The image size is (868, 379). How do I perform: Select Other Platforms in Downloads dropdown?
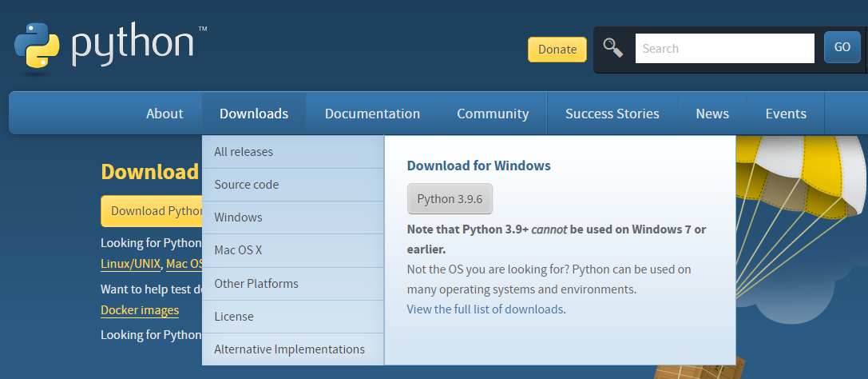(293, 284)
